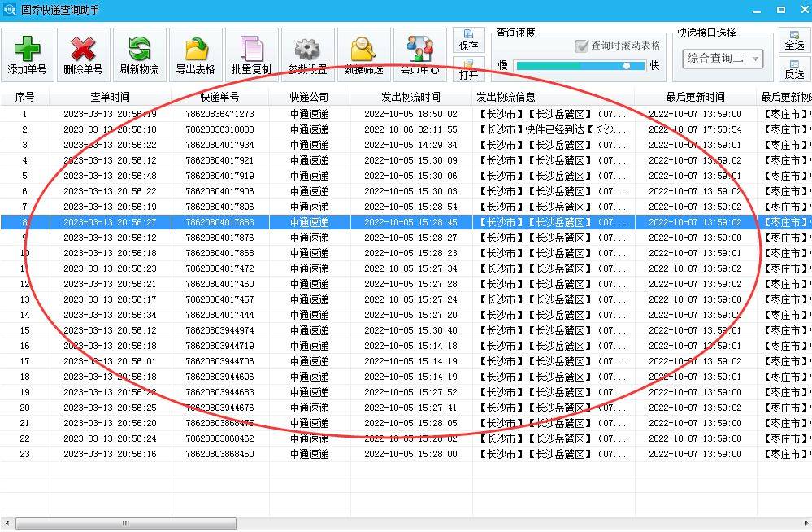
Task: Click 反选 invert selection button
Action: click(x=794, y=69)
